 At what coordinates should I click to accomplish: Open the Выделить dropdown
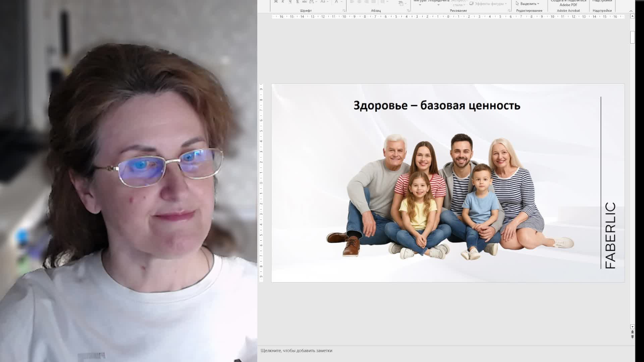(x=528, y=4)
